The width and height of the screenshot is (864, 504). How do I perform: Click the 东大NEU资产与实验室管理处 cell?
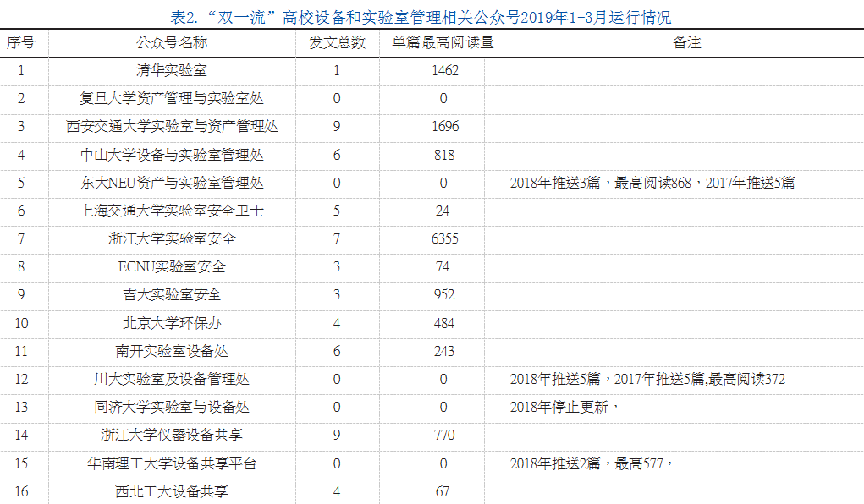(172, 183)
